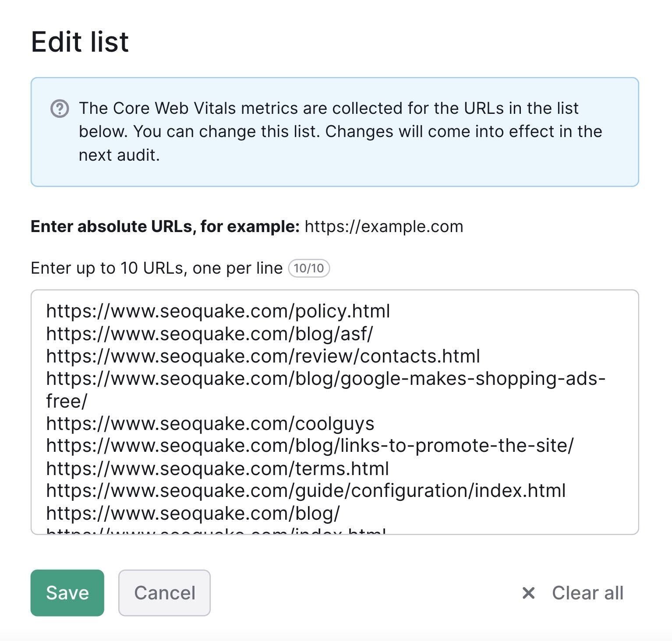This screenshot has height=641, width=672.
Task: Click the https://example.com example text
Action: (x=384, y=226)
